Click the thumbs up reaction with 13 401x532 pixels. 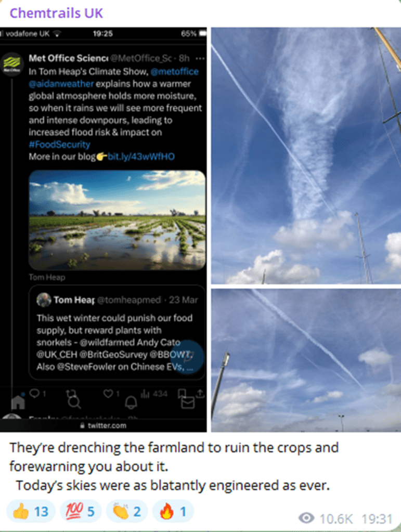pyautogui.click(x=31, y=511)
